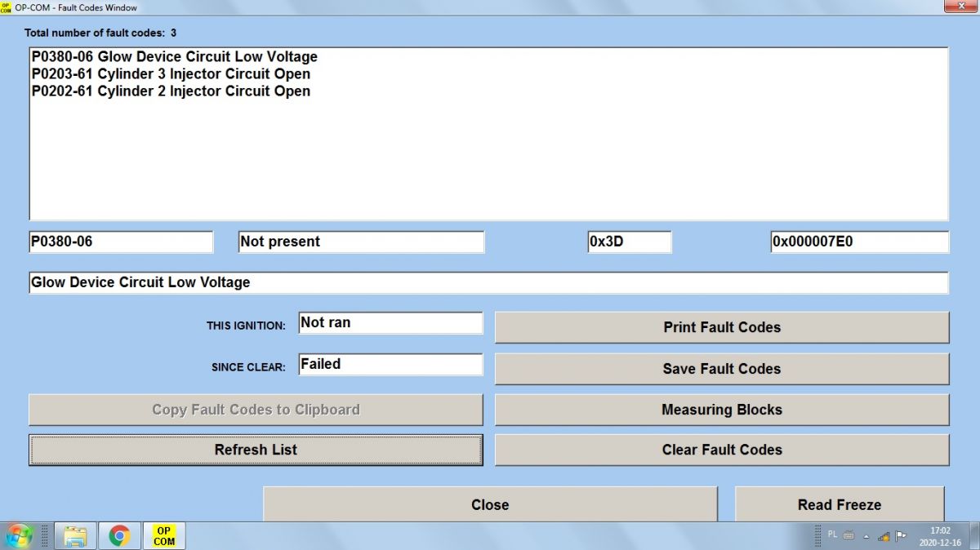
Task: Click the 0x000007E0 value field
Action: click(x=860, y=242)
